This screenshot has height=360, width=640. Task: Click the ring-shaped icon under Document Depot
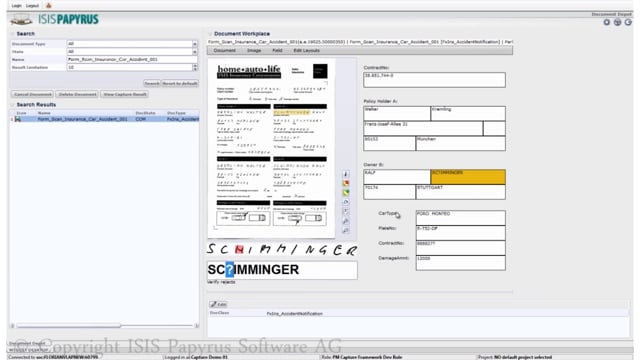607,22
